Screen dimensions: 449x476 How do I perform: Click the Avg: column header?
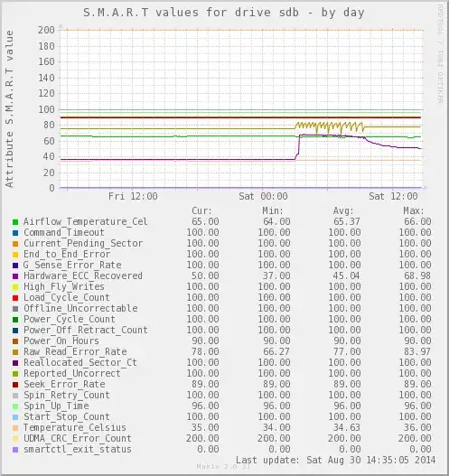tap(343, 211)
